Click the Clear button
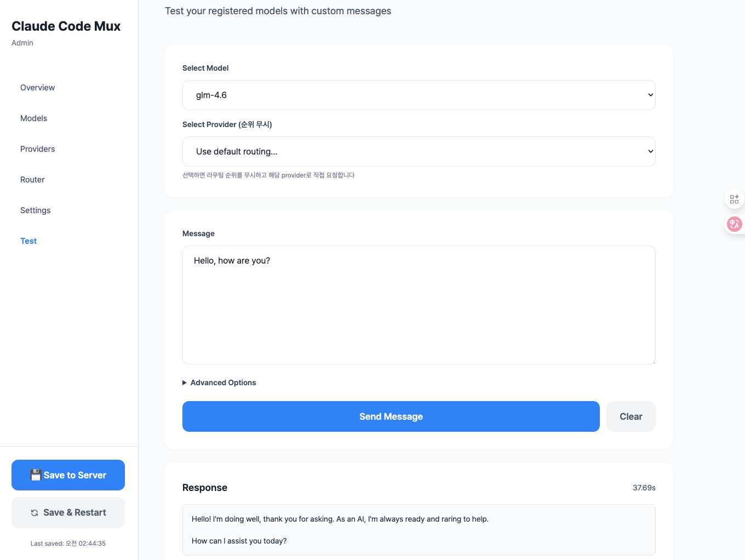The width and height of the screenshot is (745, 560). (x=631, y=416)
